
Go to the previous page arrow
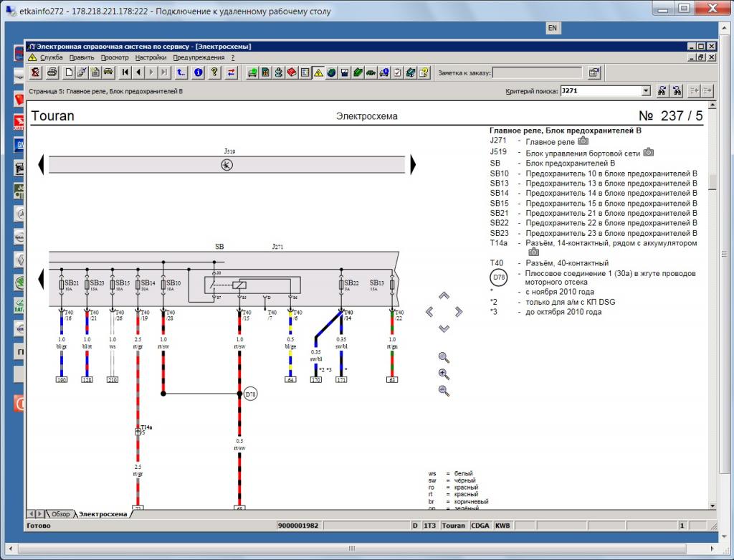click(138, 72)
